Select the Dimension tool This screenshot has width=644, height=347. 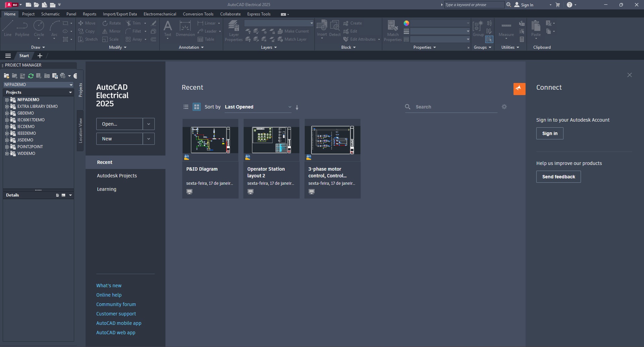(x=185, y=28)
